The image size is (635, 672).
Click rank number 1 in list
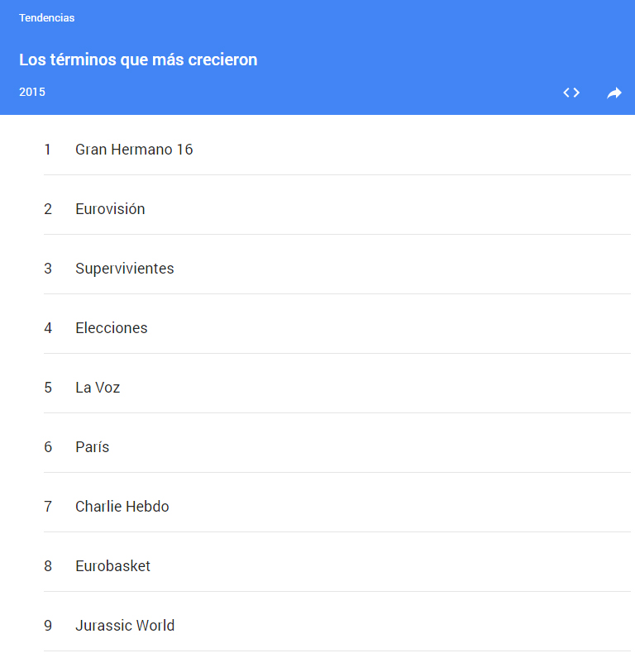[x=48, y=150]
